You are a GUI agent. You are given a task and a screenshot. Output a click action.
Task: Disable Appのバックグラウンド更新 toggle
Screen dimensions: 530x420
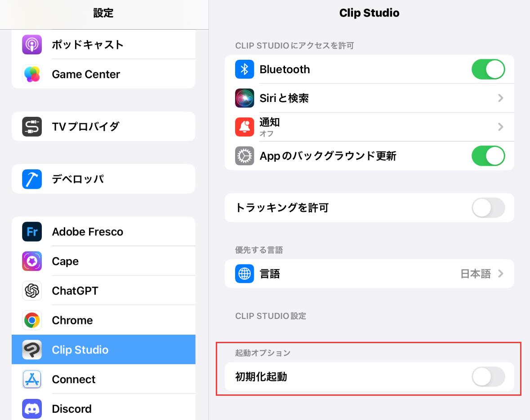point(488,156)
